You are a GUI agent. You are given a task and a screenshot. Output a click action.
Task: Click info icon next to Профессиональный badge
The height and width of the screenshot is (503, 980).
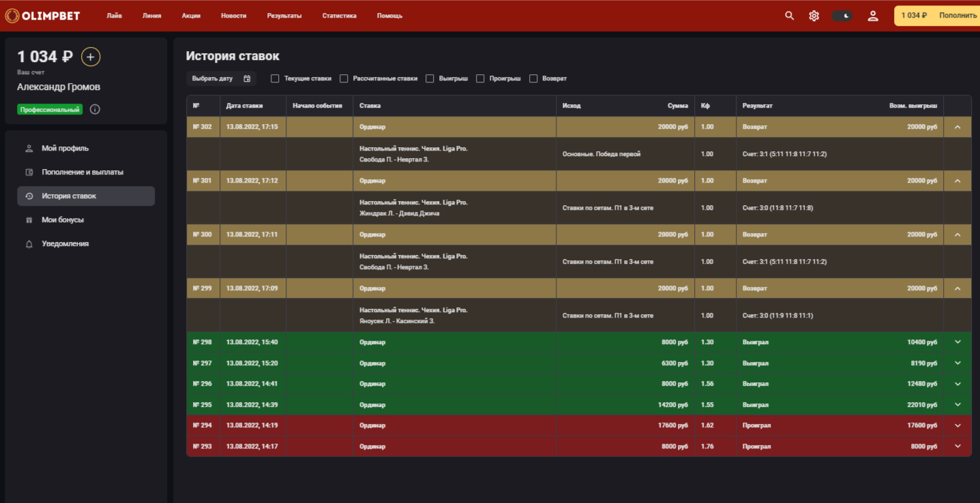coord(95,109)
